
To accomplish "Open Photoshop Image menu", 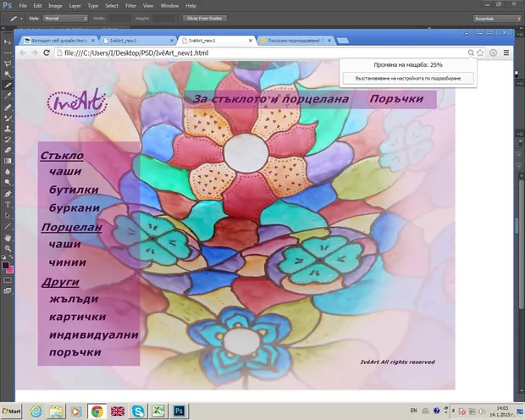I will pos(55,6).
